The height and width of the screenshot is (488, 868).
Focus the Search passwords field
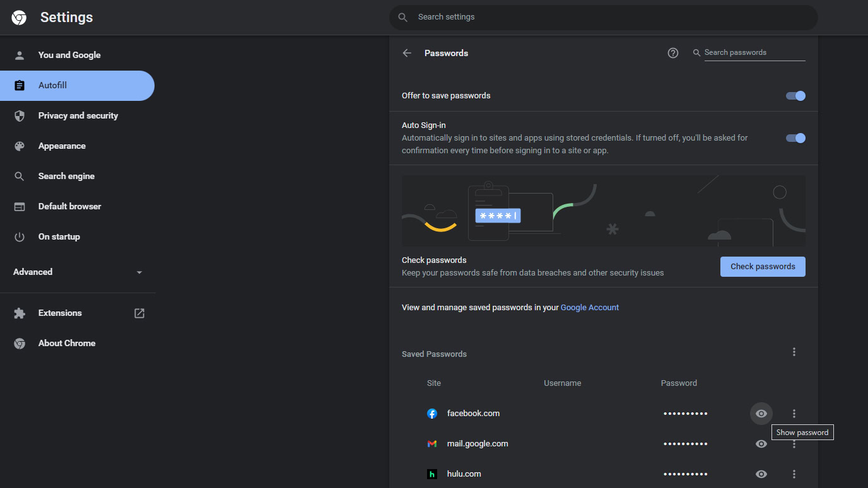[754, 52]
